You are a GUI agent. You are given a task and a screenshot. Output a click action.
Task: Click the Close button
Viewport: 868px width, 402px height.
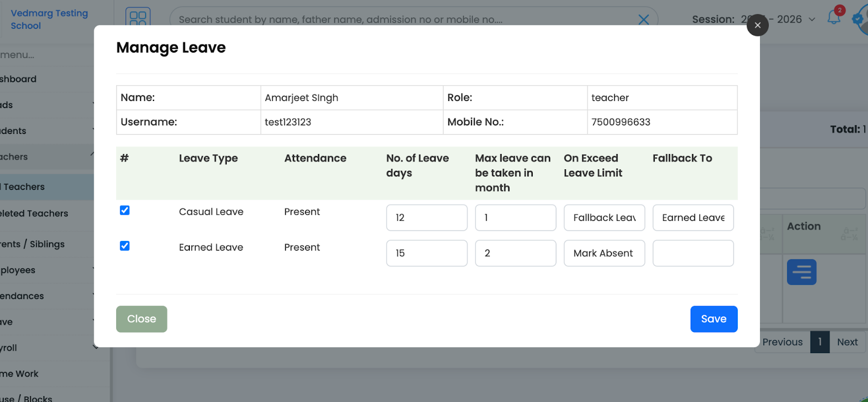142,319
